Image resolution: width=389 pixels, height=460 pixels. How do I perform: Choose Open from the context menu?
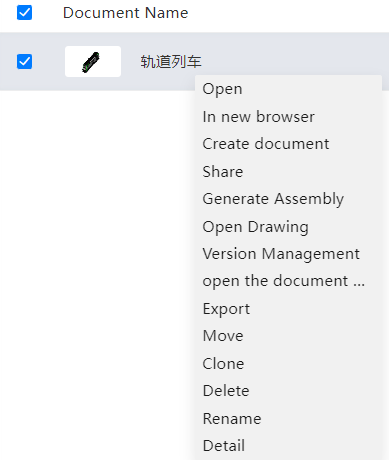pos(222,89)
